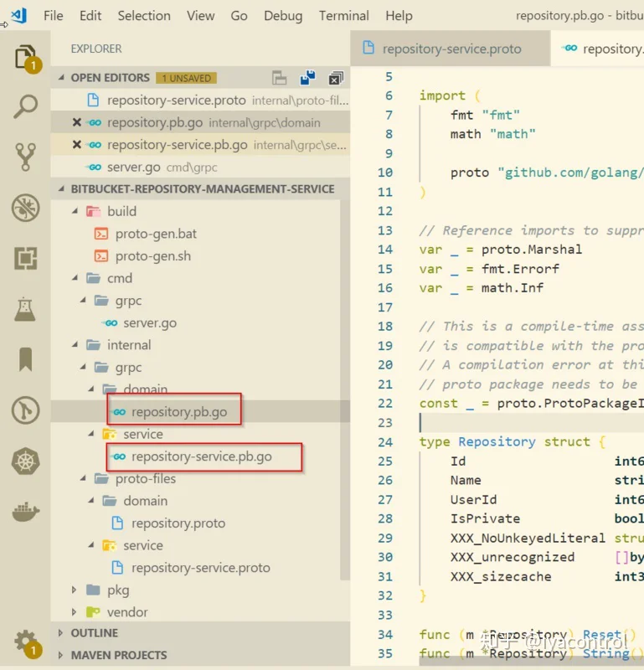Collapse the BITBUCKET-REPOSITORY-MANAGEMENT-SERVICE project section
644x670 pixels.
61,189
